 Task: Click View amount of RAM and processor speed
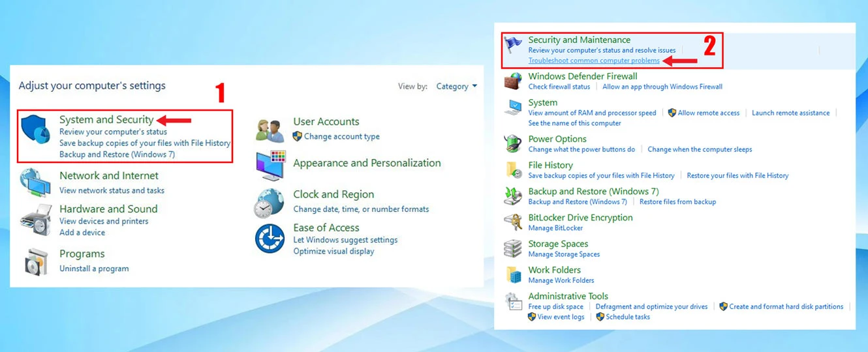[593, 113]
